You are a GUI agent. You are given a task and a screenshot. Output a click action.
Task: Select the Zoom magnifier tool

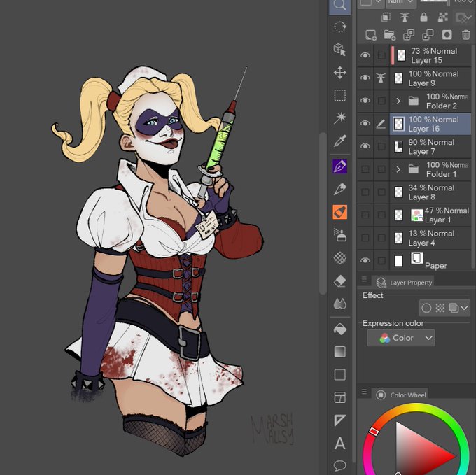(339, 6)
